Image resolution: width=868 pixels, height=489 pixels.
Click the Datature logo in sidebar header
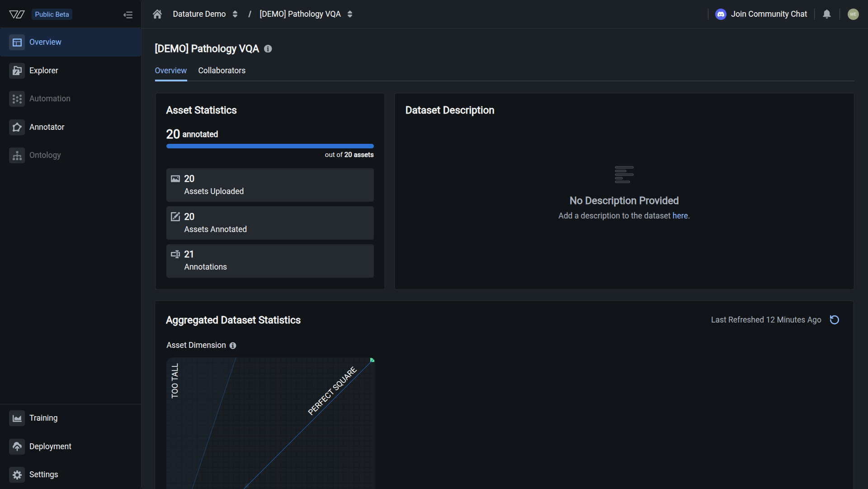tap(17, 14)
